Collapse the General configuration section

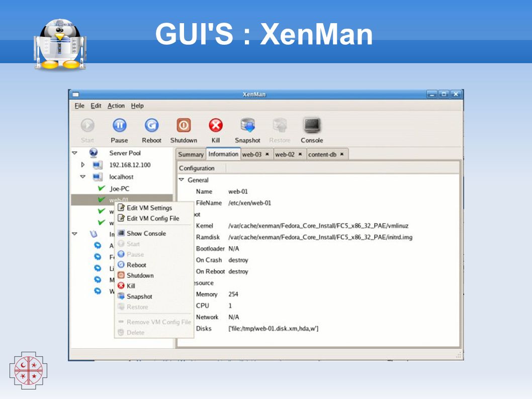pos(182,180)
